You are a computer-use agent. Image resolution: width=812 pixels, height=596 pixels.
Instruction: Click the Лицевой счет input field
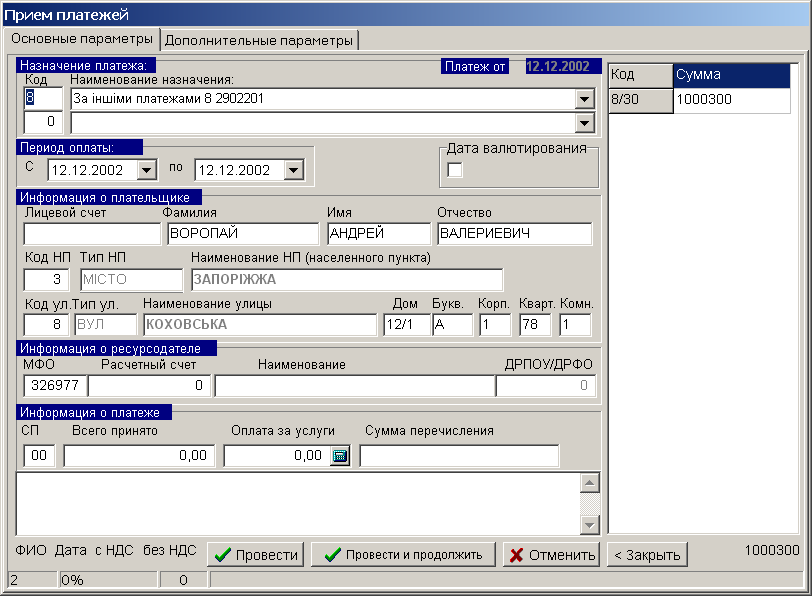[x=92, y=234]
